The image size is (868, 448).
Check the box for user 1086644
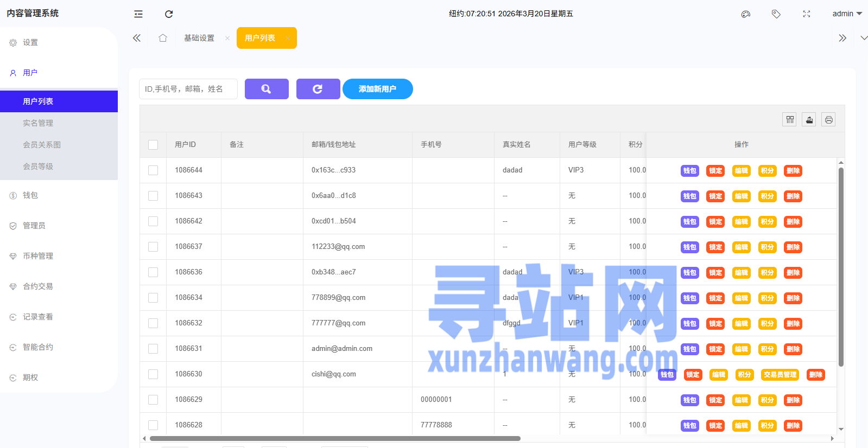tap(153, 170)
